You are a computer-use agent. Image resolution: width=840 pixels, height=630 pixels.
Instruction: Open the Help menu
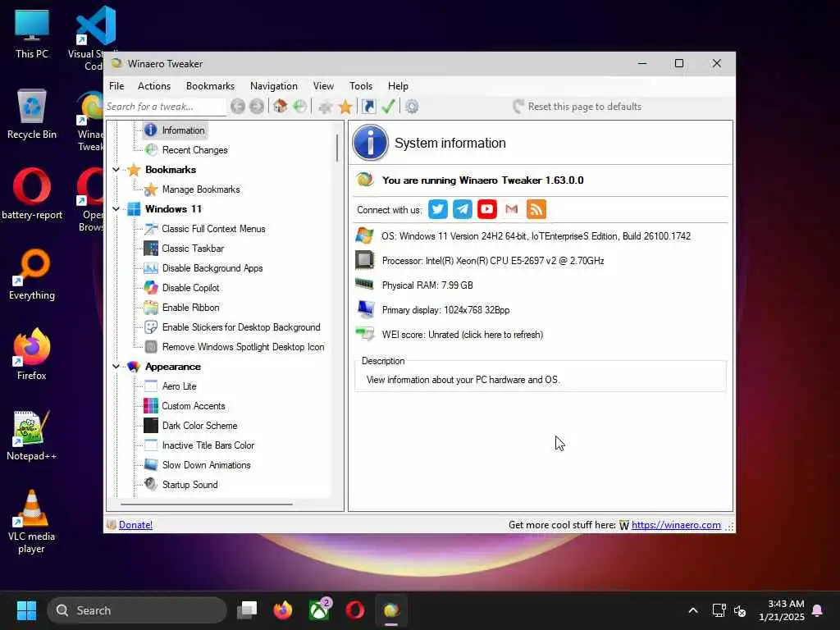[398, 85]
